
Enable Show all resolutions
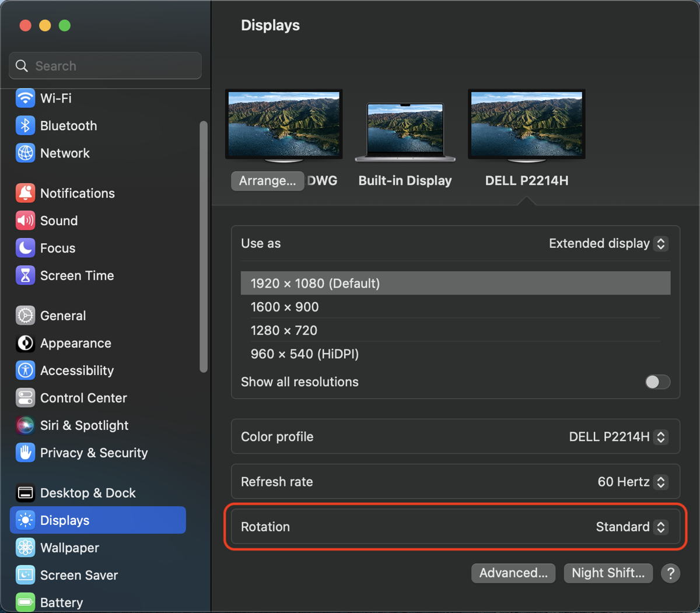coord(657,382)
